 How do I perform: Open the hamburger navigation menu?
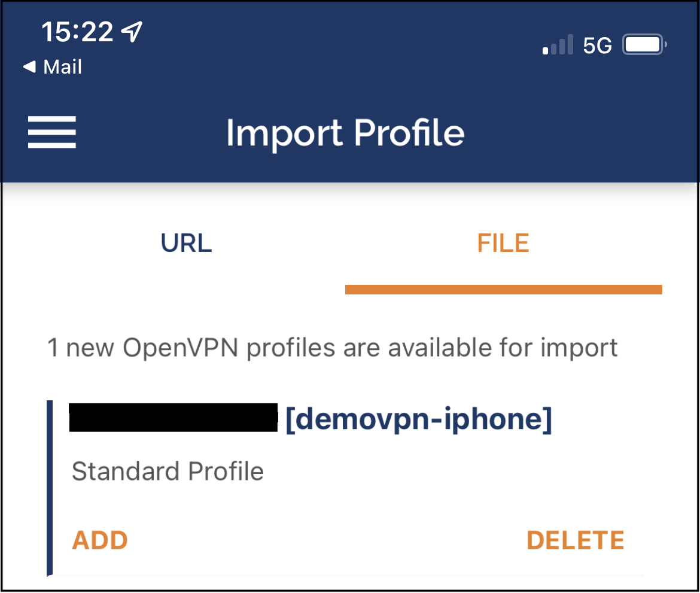point(51,132)
